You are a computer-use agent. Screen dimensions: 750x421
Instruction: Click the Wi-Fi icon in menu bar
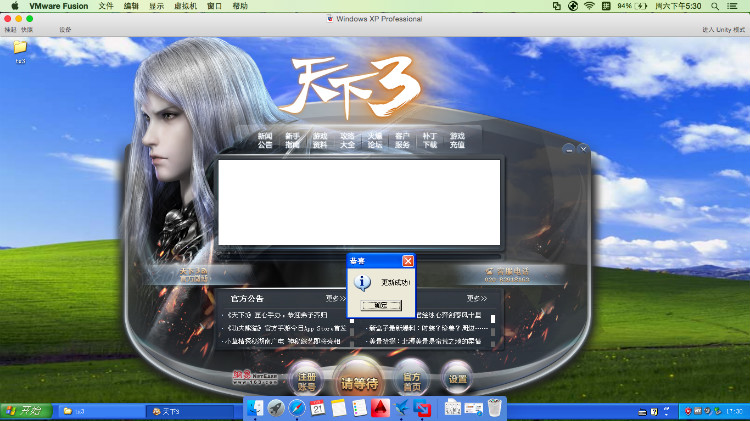click(589, 6)
